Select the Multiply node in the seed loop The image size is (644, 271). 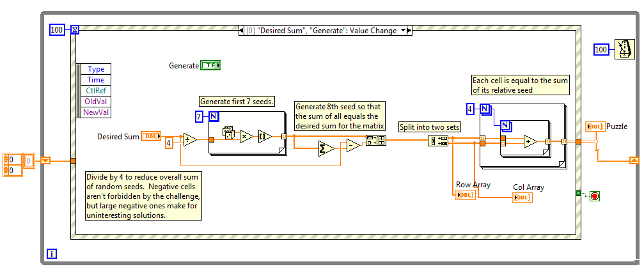[246, 136]
